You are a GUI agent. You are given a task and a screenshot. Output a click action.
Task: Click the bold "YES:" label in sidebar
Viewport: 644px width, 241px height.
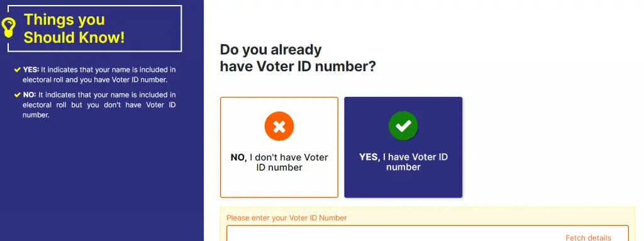(31, 70)
